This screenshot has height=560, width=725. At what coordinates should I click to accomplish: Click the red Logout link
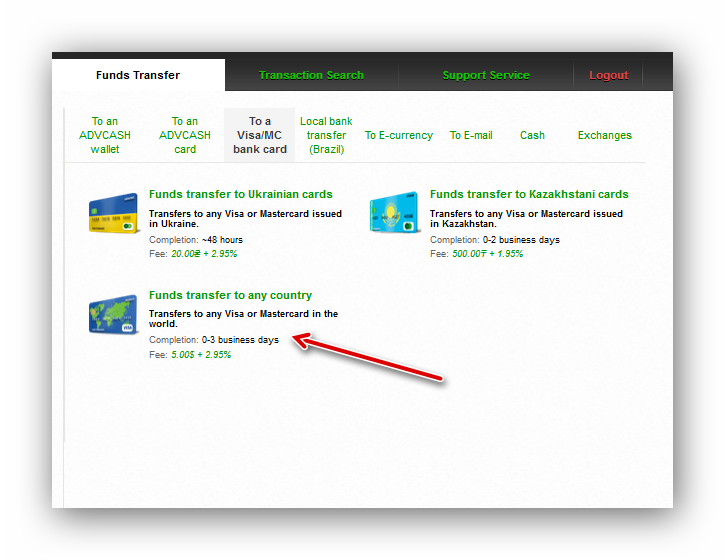click(608, 75)
